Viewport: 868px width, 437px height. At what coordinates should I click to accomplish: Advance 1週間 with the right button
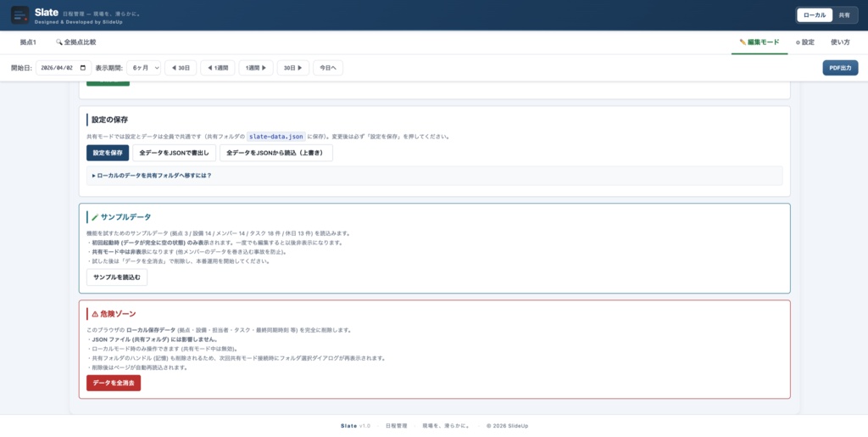[x=256, y=68]
